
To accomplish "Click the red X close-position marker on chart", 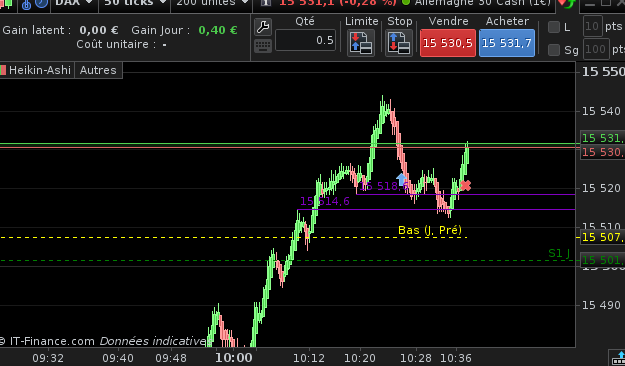I will click(x=466, y=185).
